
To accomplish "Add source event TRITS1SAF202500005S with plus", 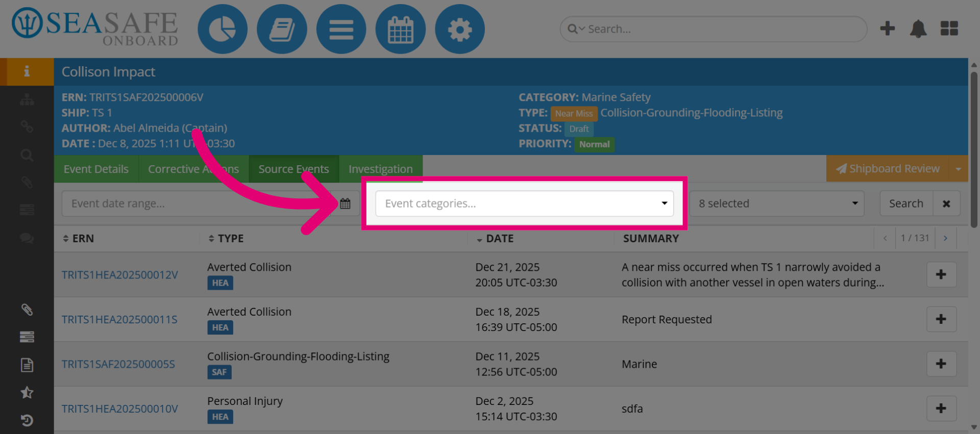I will click(x=941, y=364).
